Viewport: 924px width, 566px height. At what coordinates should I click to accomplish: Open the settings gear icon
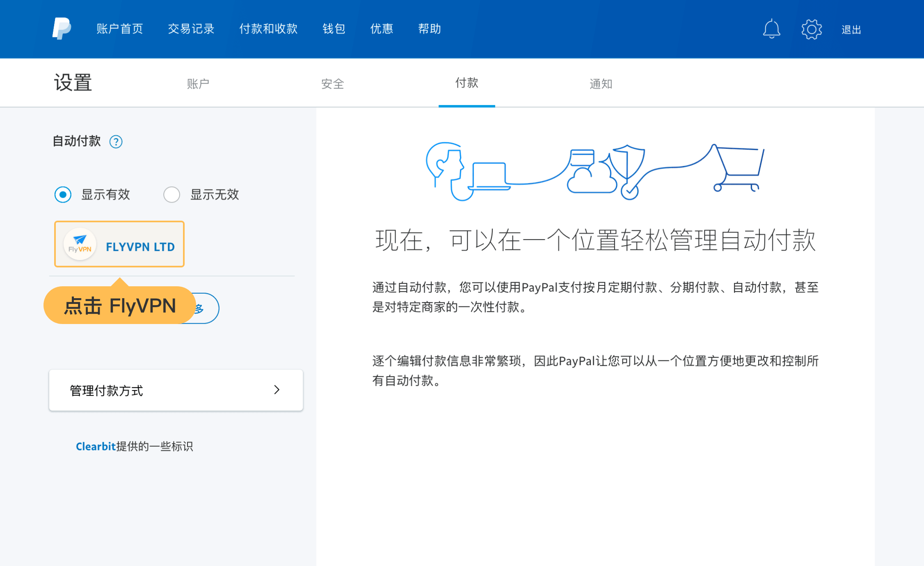(x=811, y=29)
